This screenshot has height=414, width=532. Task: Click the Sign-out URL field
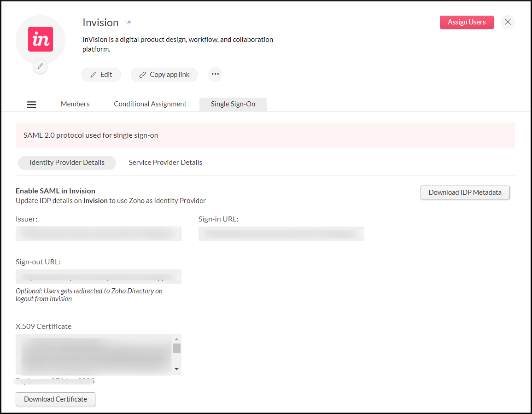[99, 276]
